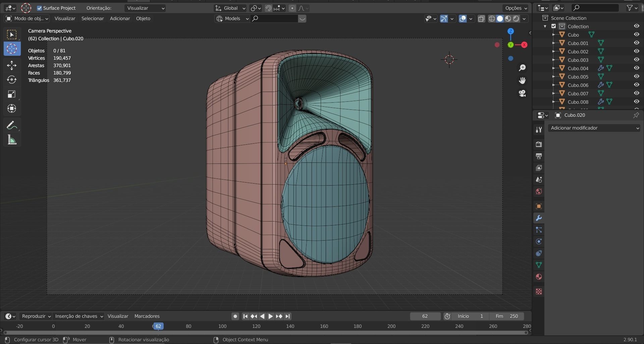Open the Orientação Visualizar dropdown
644x344 pixels.
coord(146,8)
